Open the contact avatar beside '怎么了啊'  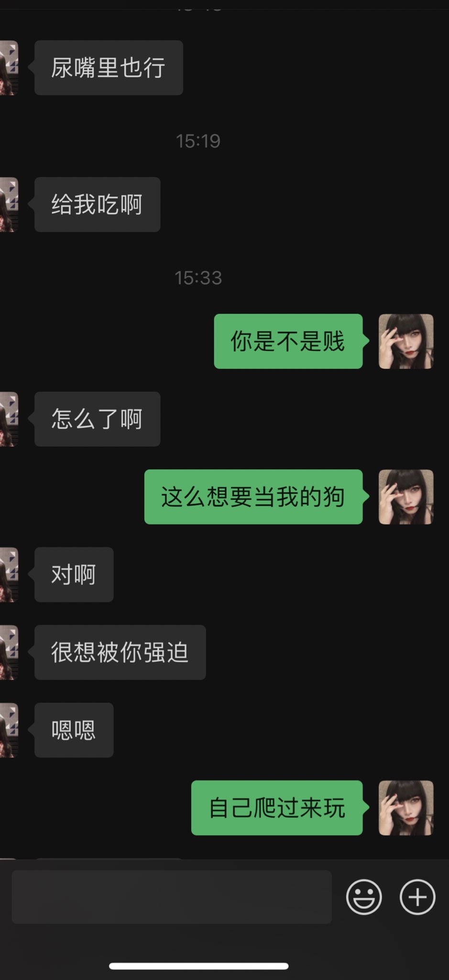(x=9, y=419)
